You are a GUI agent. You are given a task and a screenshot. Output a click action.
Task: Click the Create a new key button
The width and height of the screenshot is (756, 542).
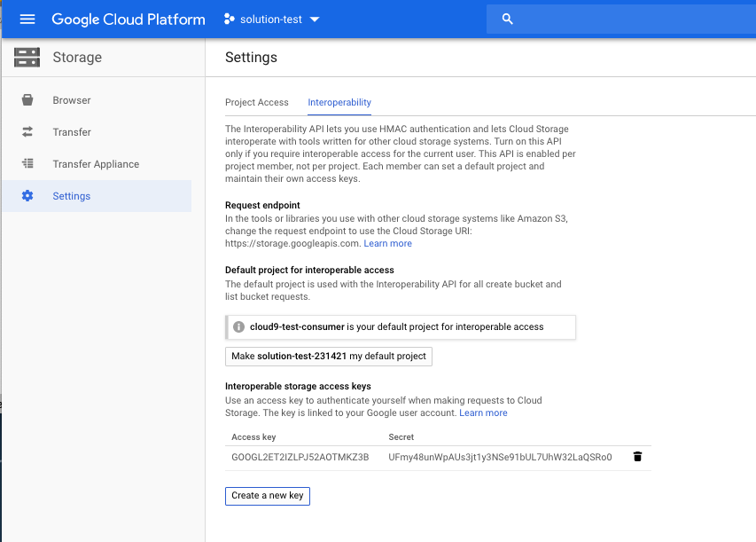pyautogui.click(x=267, y=496)
